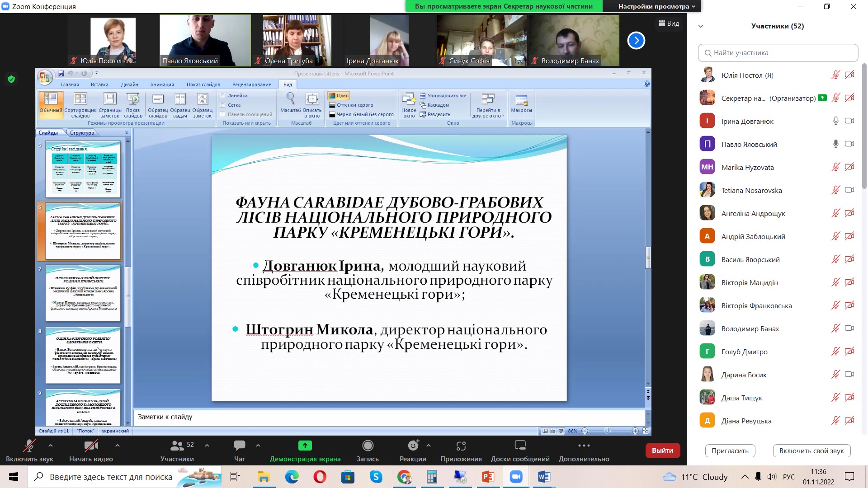Click the Screen share green icon
868x488 pixels.
(305, 446)
